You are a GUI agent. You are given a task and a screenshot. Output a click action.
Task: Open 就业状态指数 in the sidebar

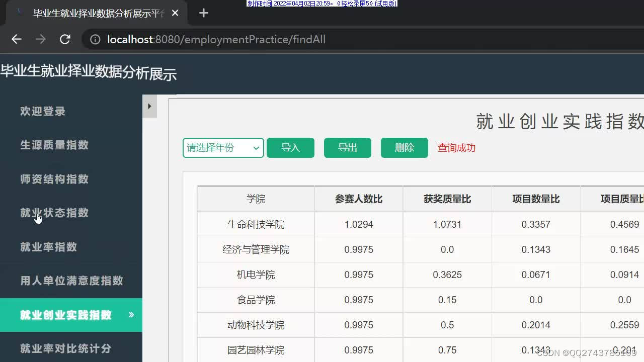pyautogui.click(x=54, y=213)
